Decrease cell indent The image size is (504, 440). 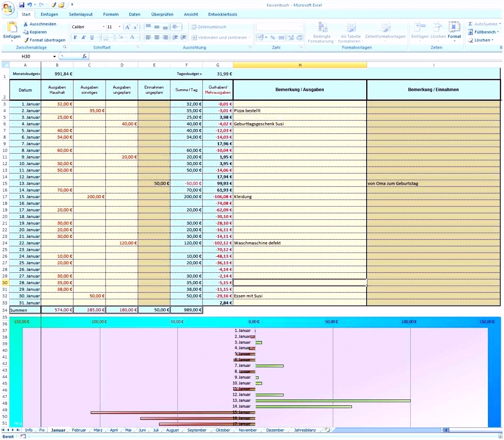(x=175, y=38)
